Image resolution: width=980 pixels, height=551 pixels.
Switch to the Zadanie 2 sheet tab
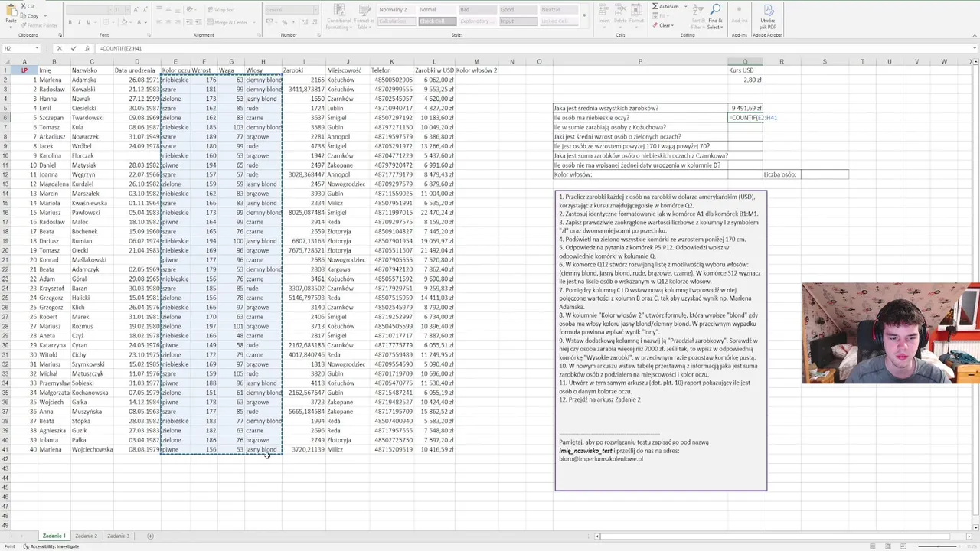click(86, 536)
